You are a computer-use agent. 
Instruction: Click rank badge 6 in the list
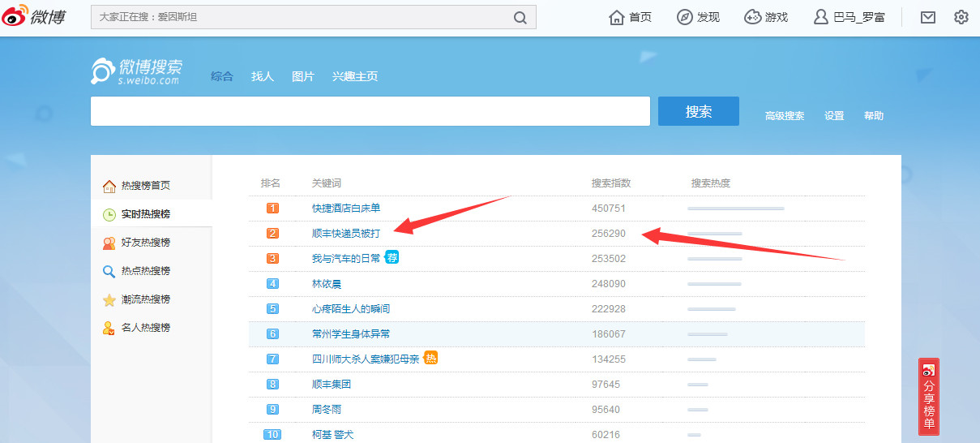click(273, 333)
